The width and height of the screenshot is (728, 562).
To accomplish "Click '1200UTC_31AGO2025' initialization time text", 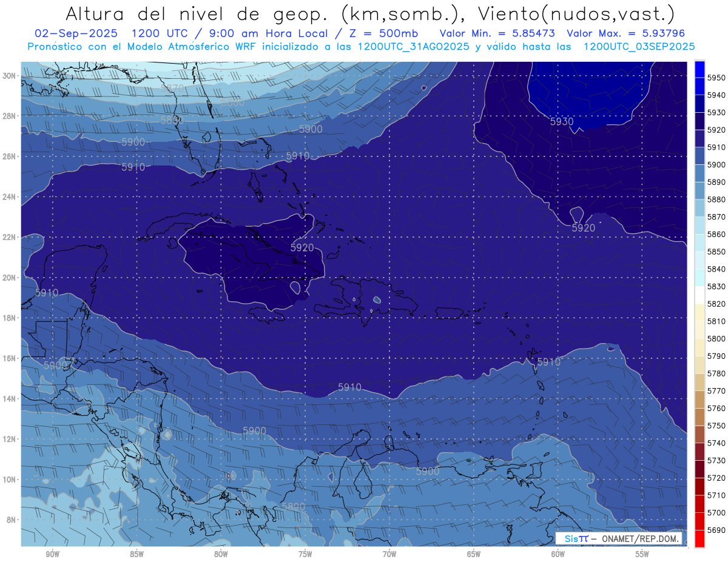I will (x=414, y=46).
